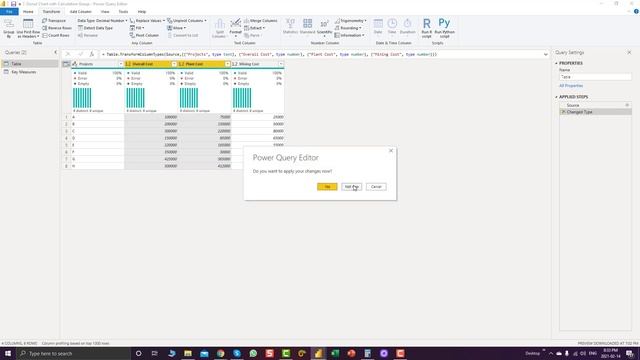The image size is (640, 360).
Task: Expand the formula bar with the chevron
Action: tap(546, 54)
